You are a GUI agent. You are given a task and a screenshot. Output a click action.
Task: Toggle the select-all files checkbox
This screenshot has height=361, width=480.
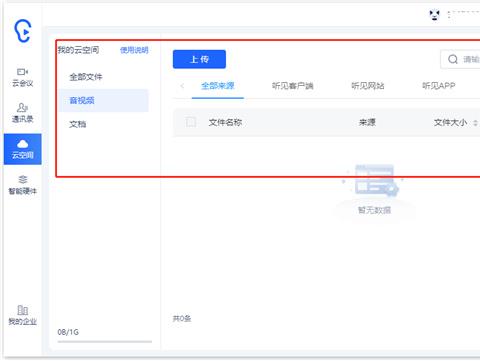(x=191, y=122)
